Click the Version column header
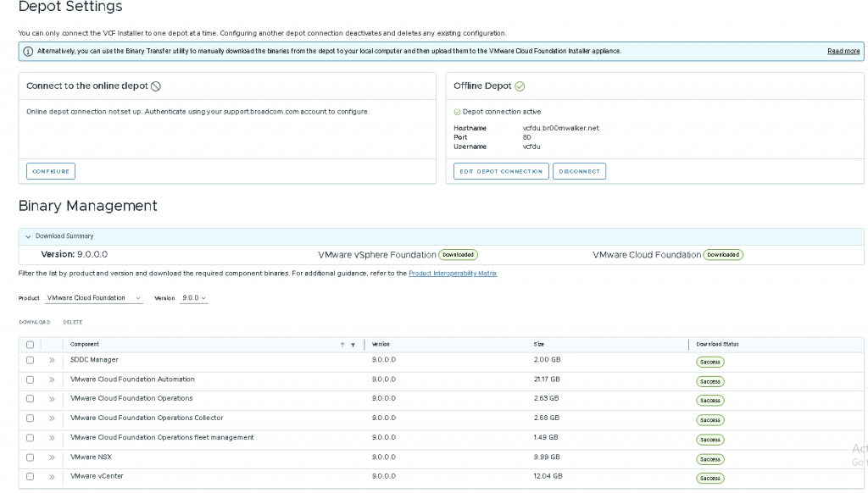This screenshot has height=493, width=868. click(x=381, y=344)
